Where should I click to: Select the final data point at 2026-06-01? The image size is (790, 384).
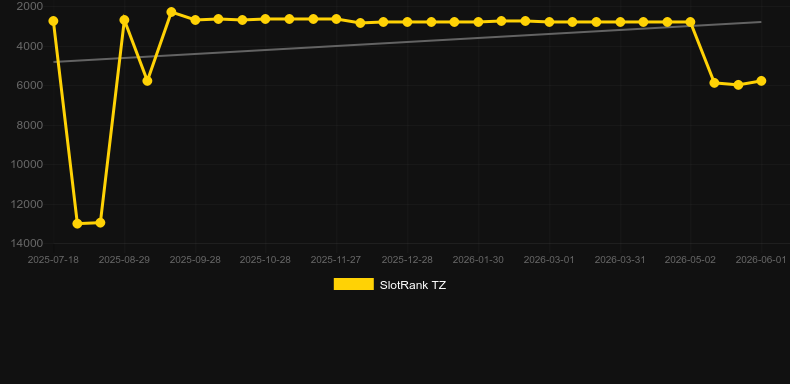pyautogui.click(x=761, y=81)
